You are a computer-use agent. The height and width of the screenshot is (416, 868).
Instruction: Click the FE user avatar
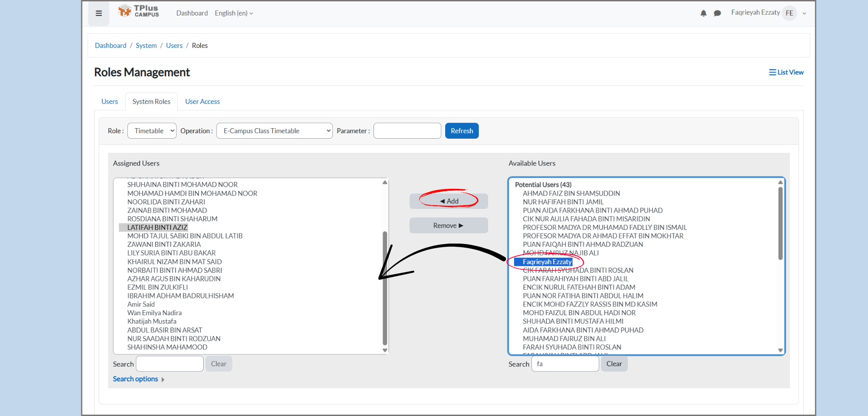coord(789,13)
